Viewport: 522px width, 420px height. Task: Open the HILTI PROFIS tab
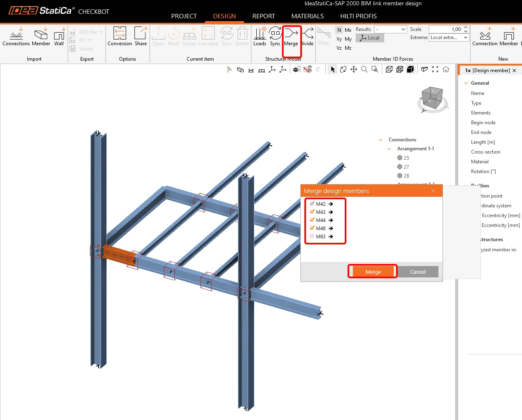point(359,16)
